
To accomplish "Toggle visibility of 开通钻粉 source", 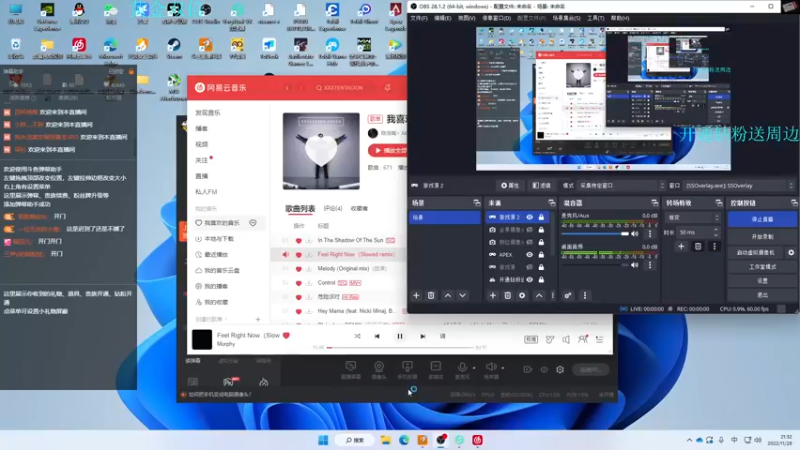I will [530, 280].
